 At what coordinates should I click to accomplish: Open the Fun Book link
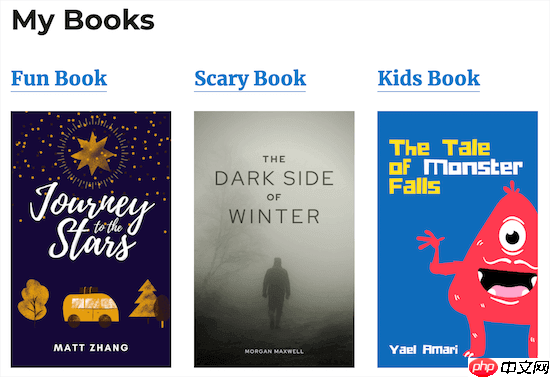click(x=59, y=78)
